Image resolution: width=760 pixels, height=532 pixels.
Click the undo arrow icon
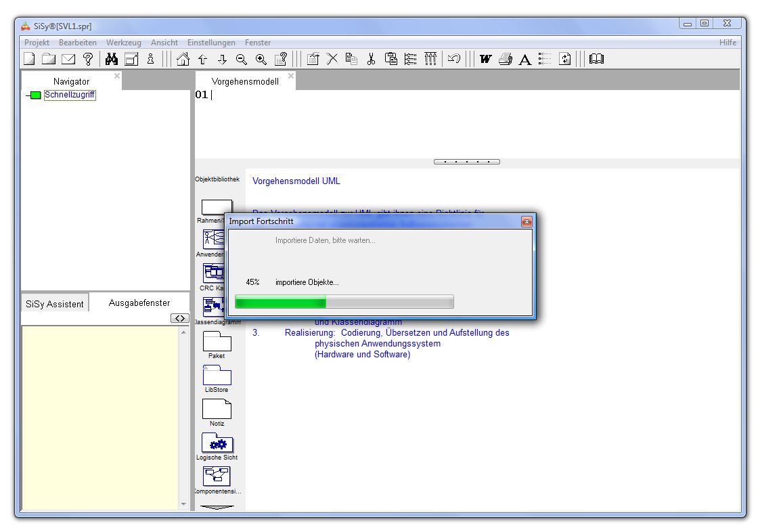tap(454, 59)
